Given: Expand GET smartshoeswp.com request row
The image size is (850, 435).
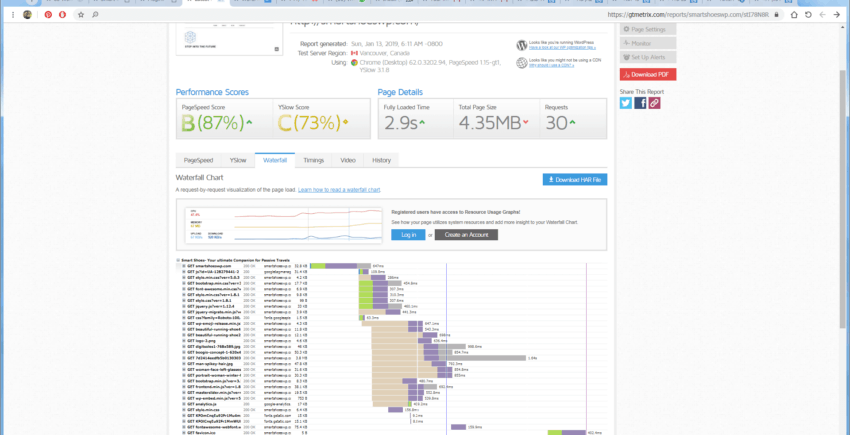Looking at the screenshot, I should pyautogui.click(x=184, y=266).
